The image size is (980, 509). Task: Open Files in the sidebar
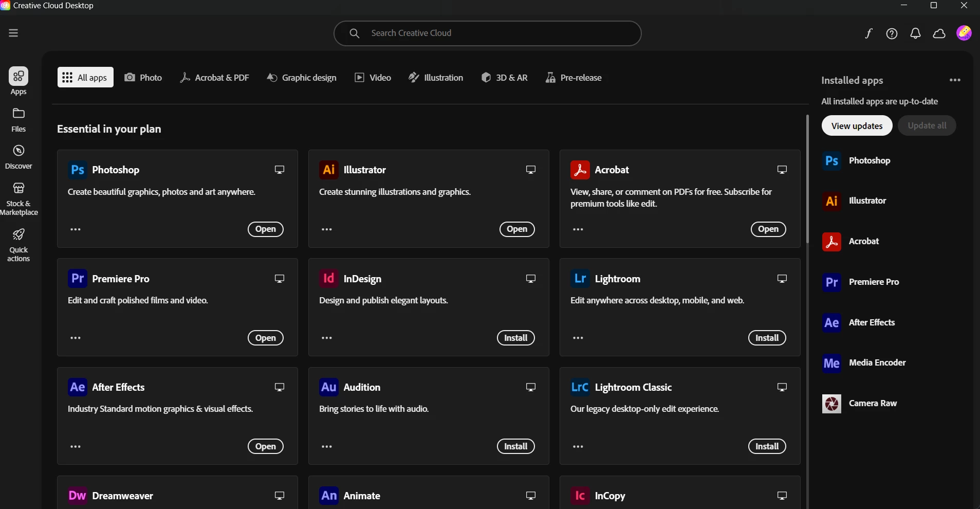[19, 120]
